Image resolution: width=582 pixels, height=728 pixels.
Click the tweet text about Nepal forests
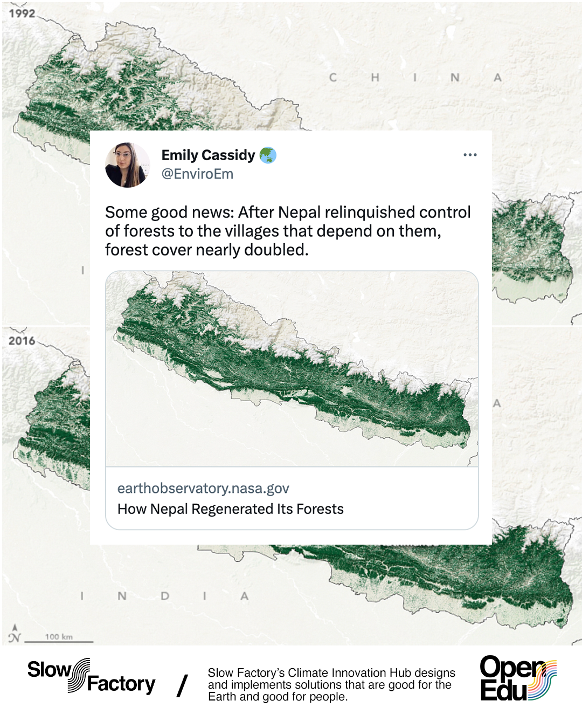click(x=288, y=231)
